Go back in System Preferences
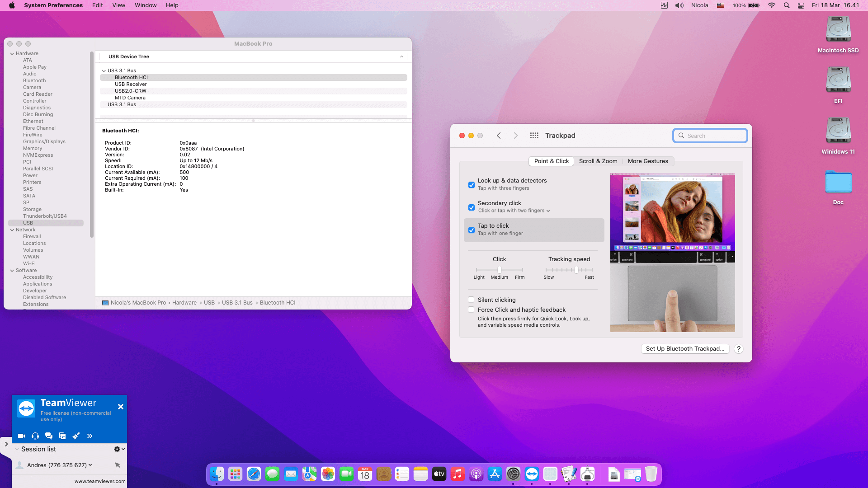The height and width of the screenshot is (488, 868). pyautogui.click(x=499, y=136)
